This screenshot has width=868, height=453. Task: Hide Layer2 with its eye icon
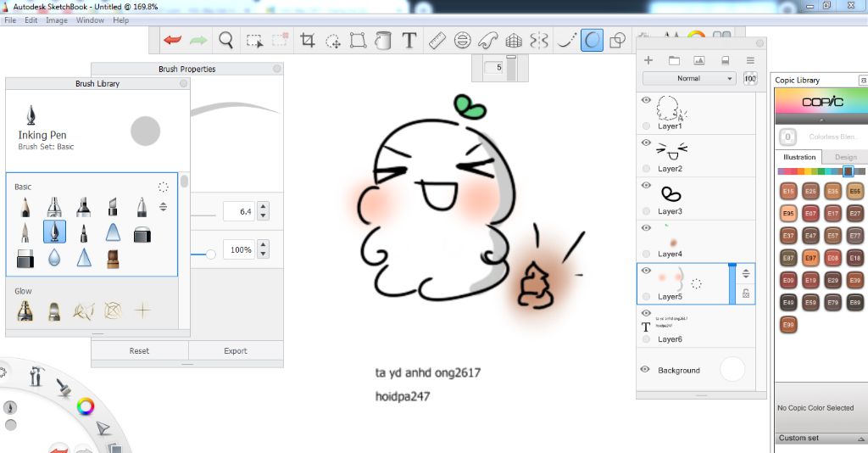tap(646, 143)
